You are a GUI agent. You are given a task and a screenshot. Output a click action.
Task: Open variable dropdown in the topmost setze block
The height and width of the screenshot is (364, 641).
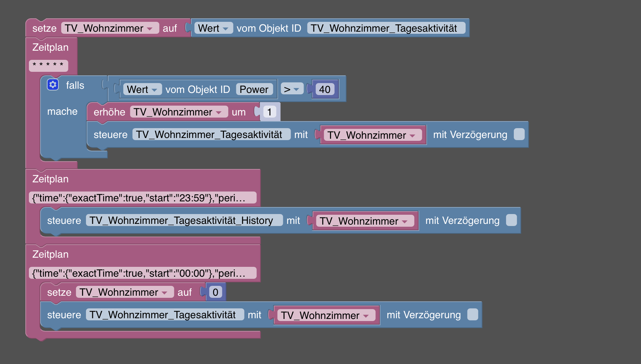[110, 28]
